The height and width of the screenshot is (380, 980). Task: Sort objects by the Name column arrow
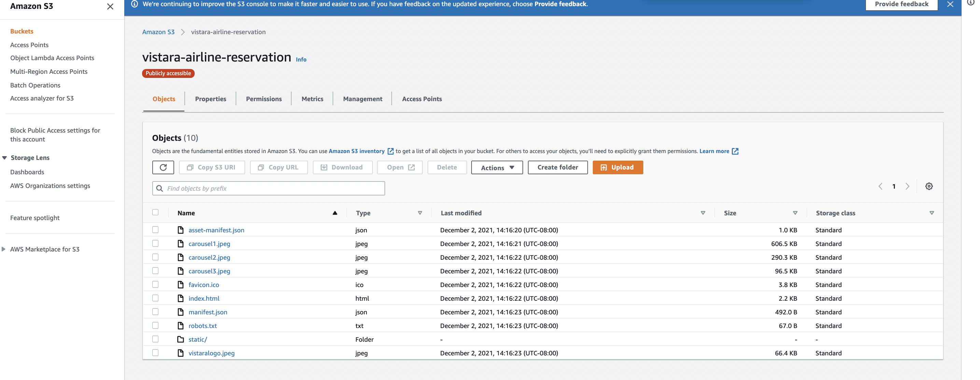pos(334,213)
